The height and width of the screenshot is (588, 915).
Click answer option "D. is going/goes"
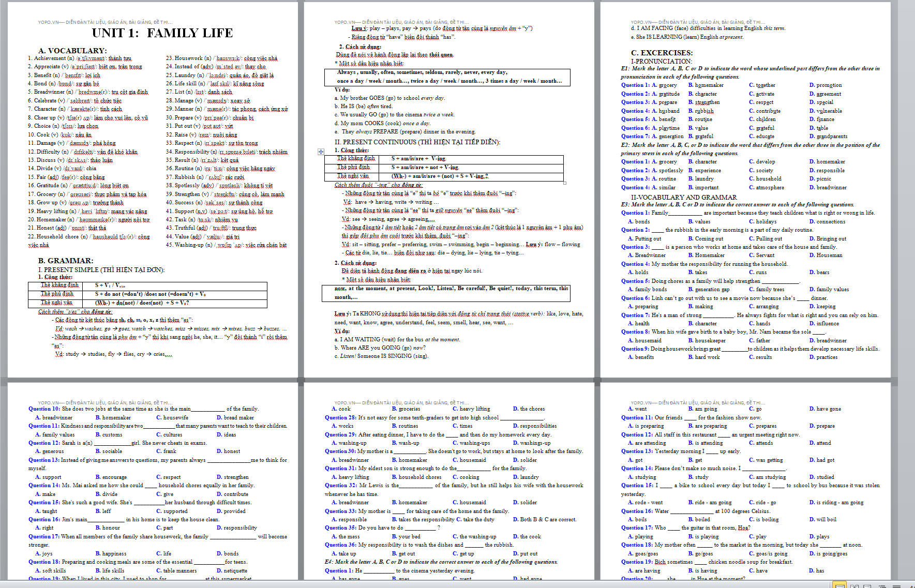pos(828,553)
